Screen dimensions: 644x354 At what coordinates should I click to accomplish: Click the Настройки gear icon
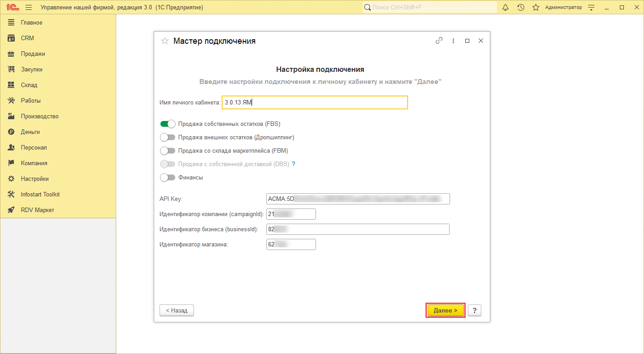point(12,179)
